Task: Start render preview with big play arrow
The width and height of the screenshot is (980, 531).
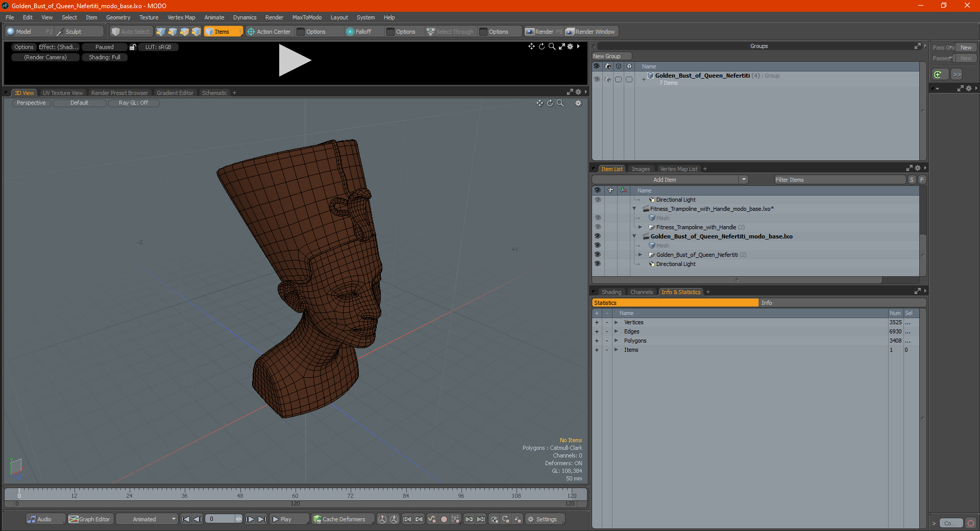Action: [294, 60]
